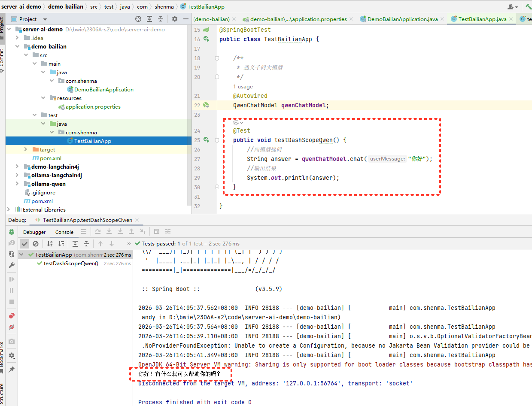Click Select Opened File crosshair icon
532x406 pixels.
coord(138,19)
